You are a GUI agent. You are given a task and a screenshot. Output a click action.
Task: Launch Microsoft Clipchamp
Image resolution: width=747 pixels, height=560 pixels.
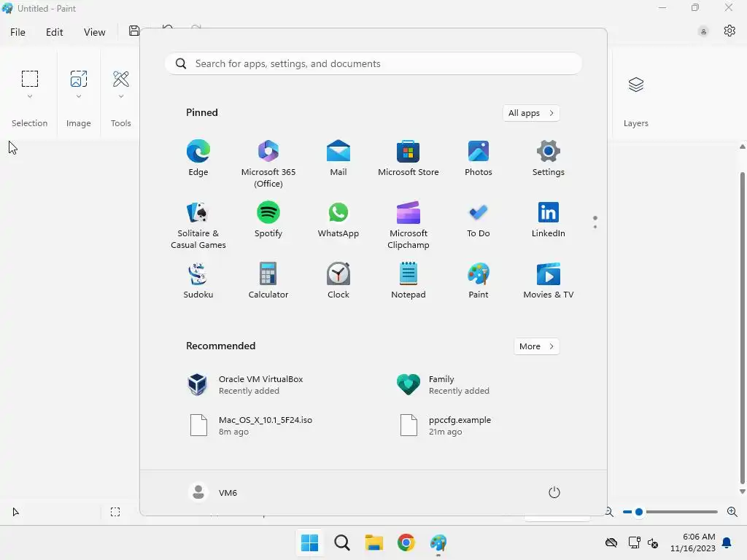click(x=409, y=225)
